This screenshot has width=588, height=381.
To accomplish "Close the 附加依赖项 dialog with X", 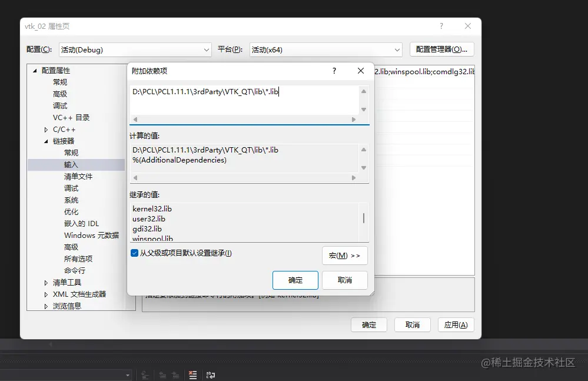I will click(361, 71).
